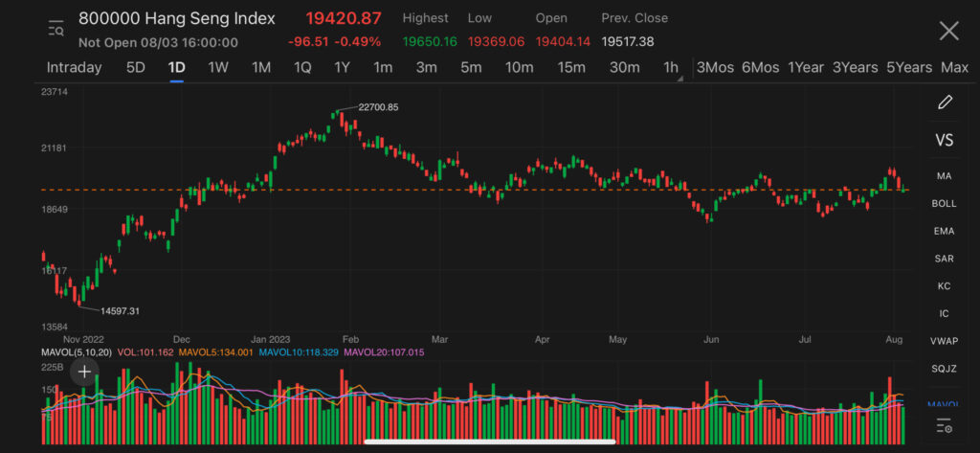Set range to 5Years

pyautogui.click(x=909, y=68)
